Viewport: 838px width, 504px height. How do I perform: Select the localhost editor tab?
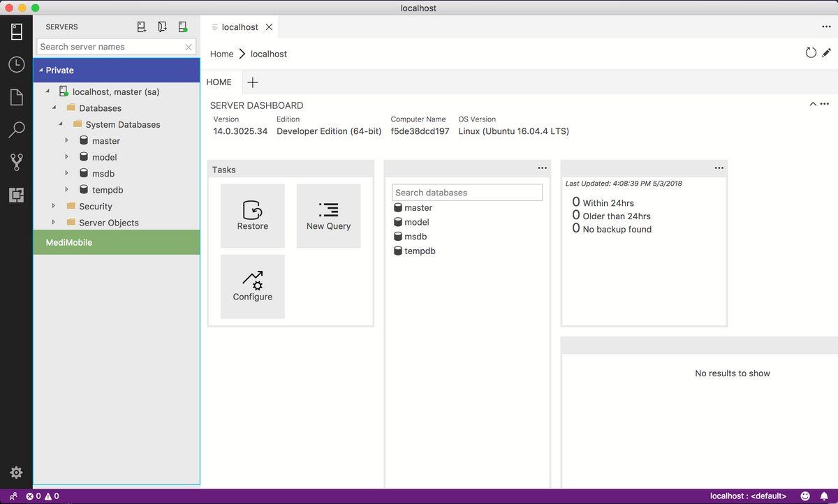point(240,27)
